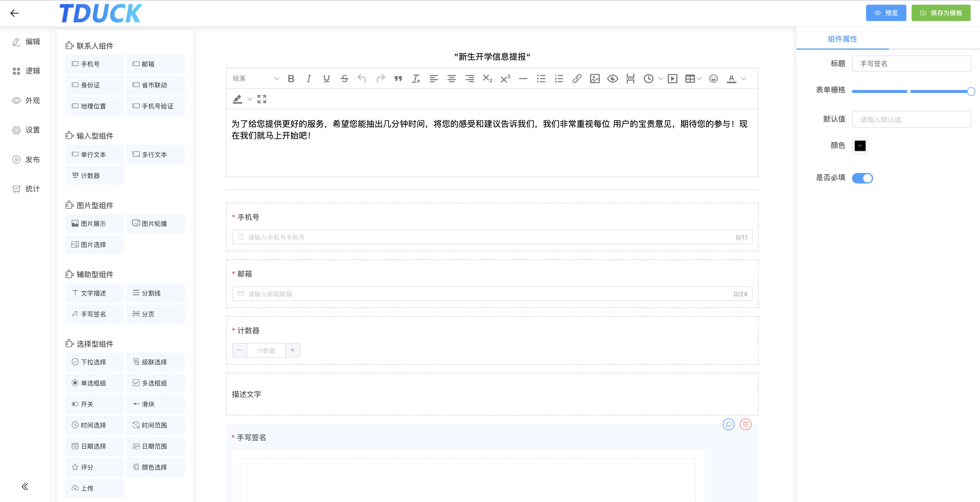Apply strikethrough formatting in editor
980x502 pixels.
click(x=344, y=79)
